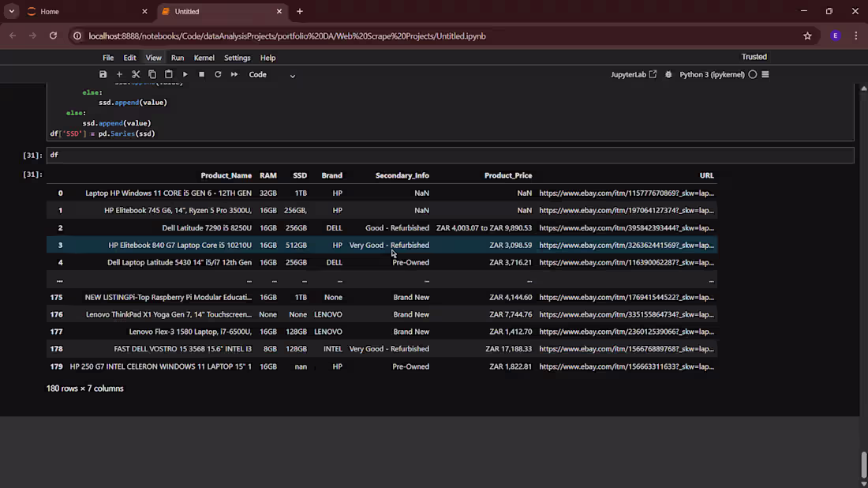Bookmark this page with the star
Screen dimensions: 868x488
tap(808, 36)
